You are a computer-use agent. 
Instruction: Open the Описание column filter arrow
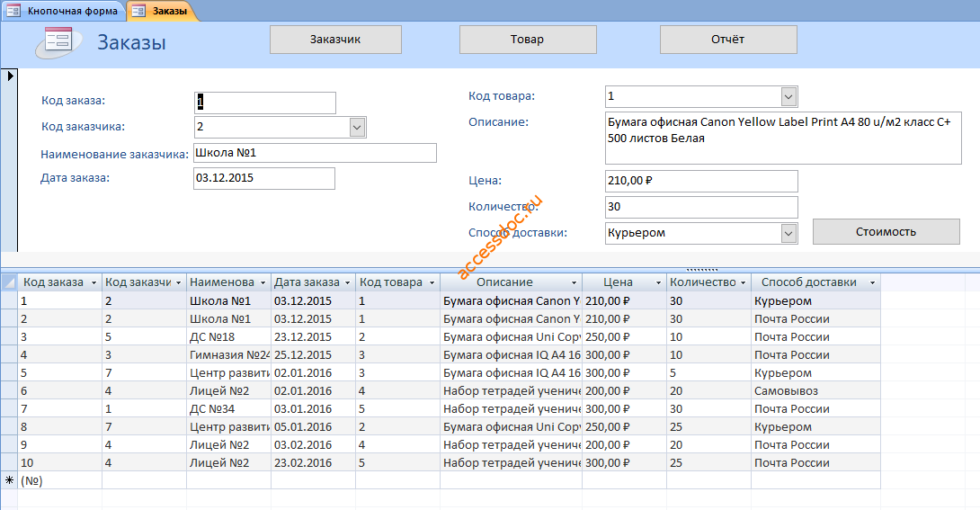coord(574,283)
